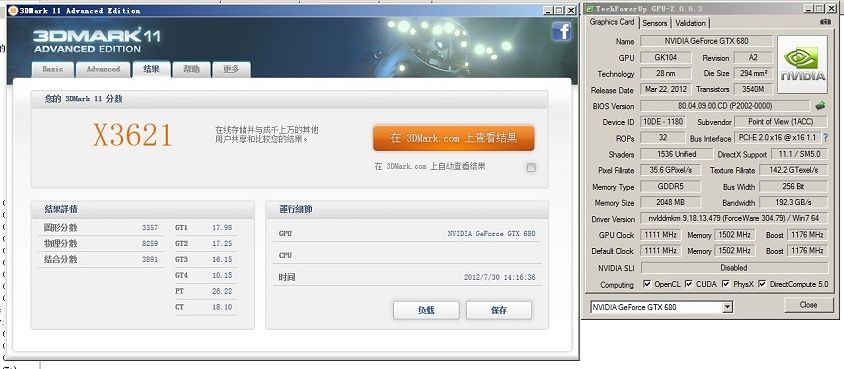Image resolution: width=844 pixels, height=369 pixels.
Task: Click the Die Size 294 mm² field
Action: (x=753, y=73)
